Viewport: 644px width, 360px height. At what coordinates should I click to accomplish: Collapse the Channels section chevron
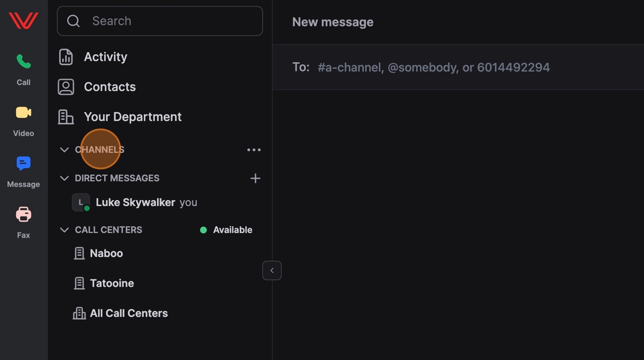[64, 150]
